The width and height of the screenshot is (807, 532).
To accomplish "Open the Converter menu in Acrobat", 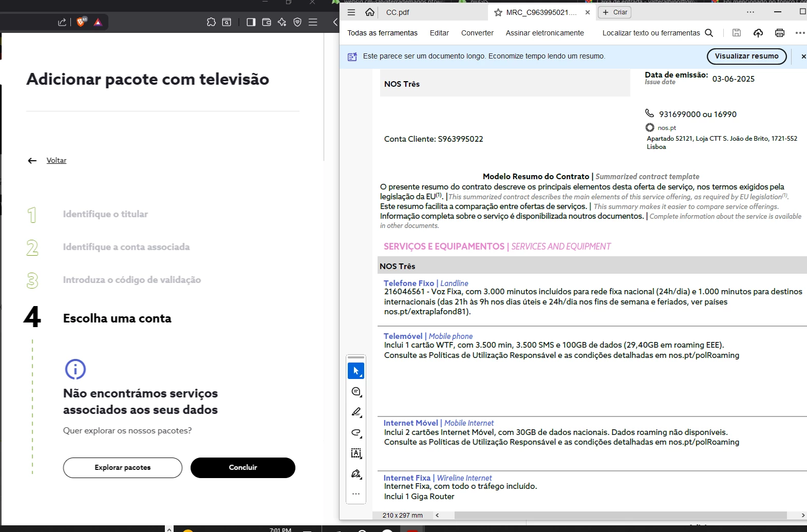I will (x=477, y=33).
